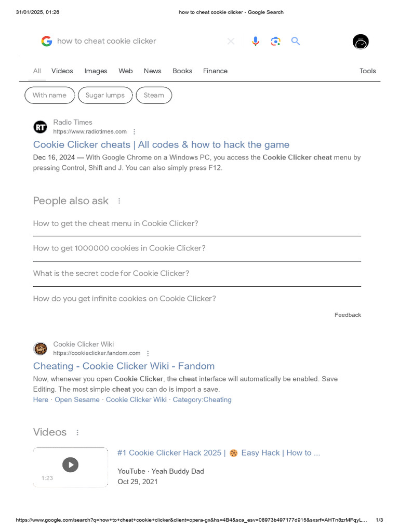The height and width of the screenshot is (532, 399).
Task: Play the Cookie Clicker Hack video
Action: point(71,464)
